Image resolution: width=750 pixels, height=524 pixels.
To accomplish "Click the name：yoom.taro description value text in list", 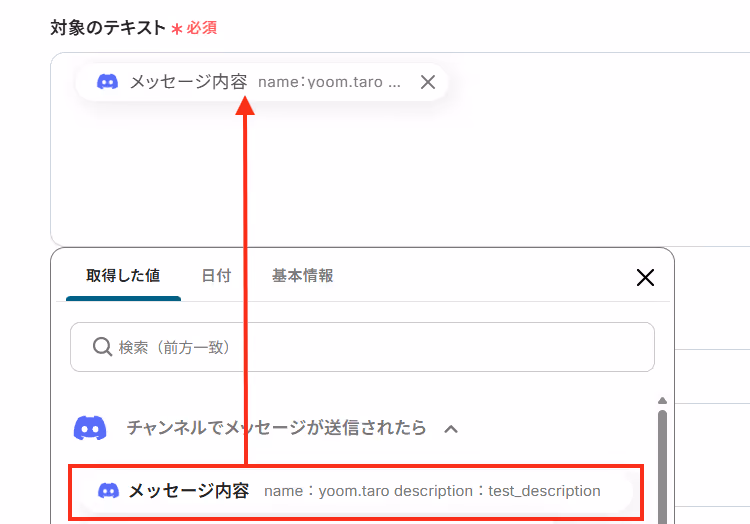I will coord(432,491).
